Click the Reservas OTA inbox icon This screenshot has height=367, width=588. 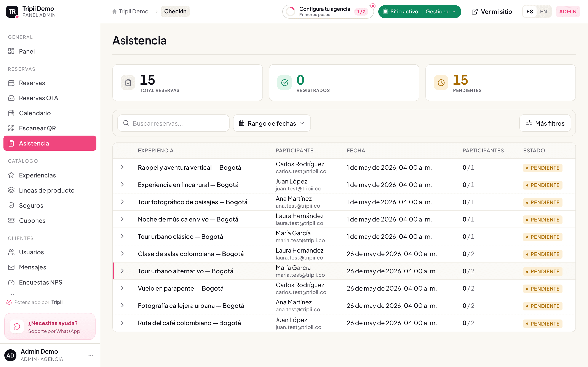pos(11,98)
